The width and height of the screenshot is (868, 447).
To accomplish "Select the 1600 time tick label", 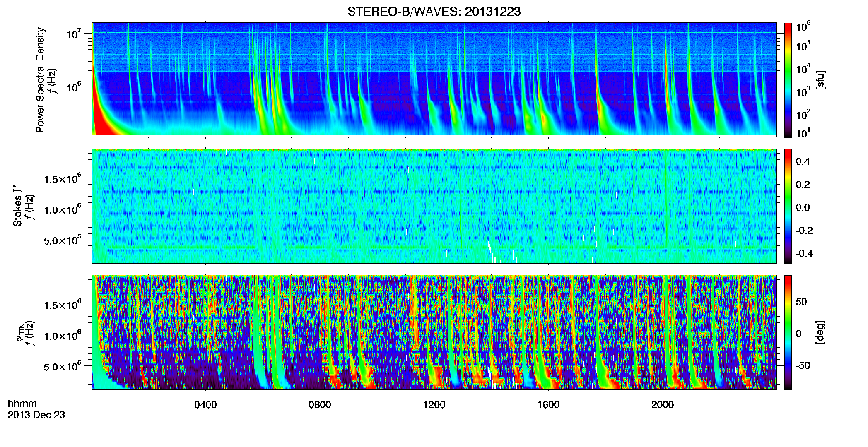I will coord(548,405).
